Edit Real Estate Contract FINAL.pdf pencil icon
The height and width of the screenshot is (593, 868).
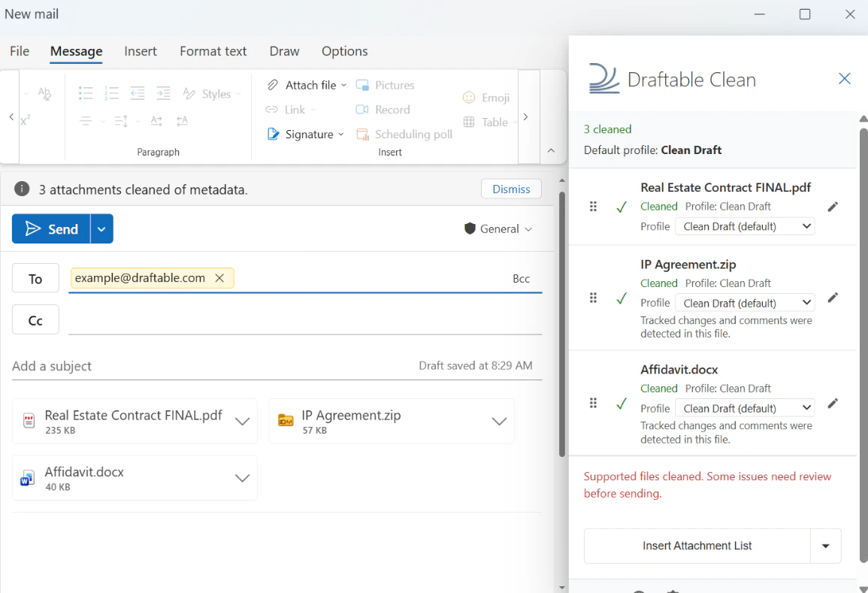833,207
